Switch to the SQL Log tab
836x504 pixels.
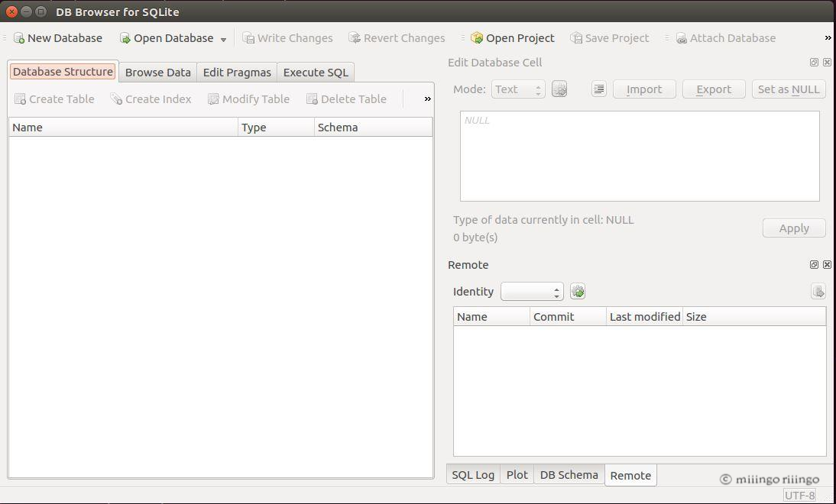tap(473, 475)
